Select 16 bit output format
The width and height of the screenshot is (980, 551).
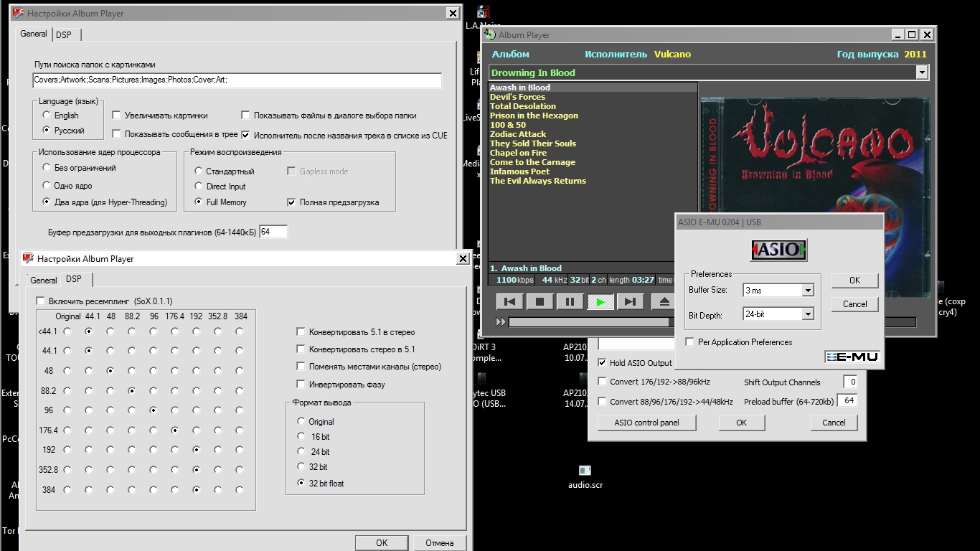[301, 436]
